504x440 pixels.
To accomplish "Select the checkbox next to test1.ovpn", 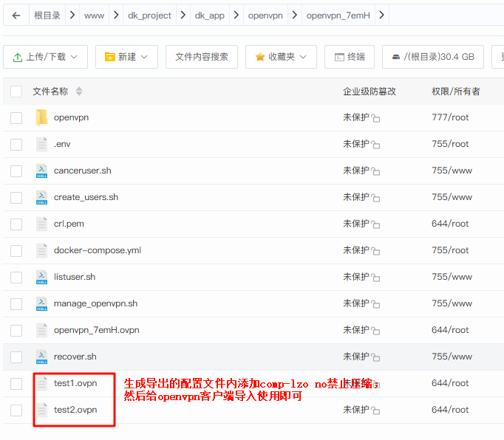I will [x=16, y=383].
